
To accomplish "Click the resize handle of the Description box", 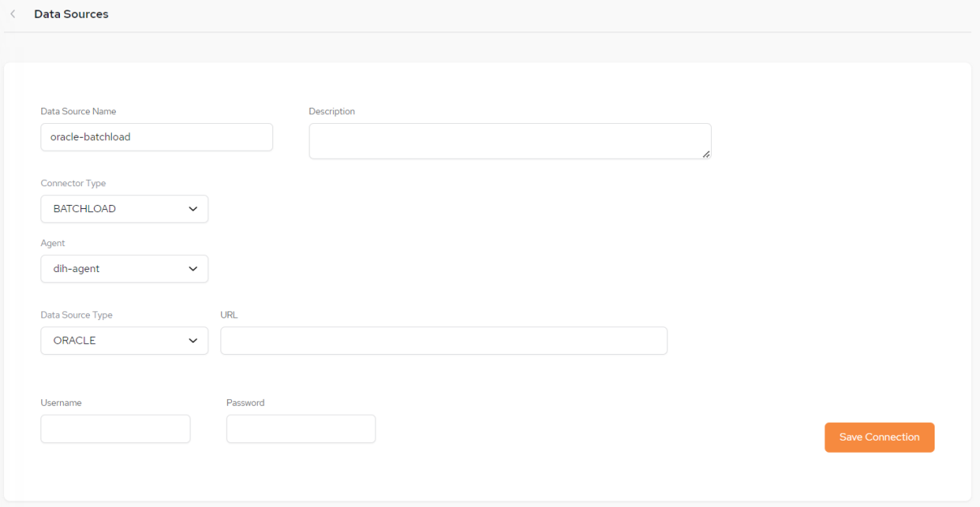I will coord(706,154).
